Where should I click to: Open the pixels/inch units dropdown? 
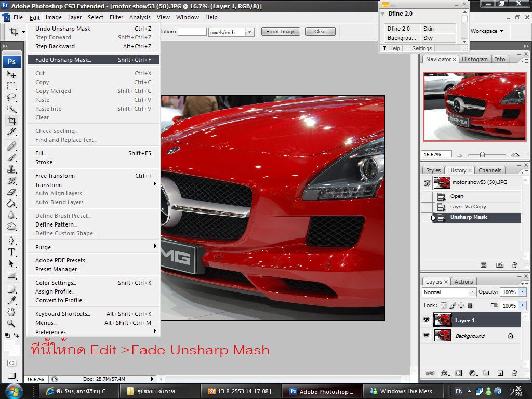click(x=250, y=32)
